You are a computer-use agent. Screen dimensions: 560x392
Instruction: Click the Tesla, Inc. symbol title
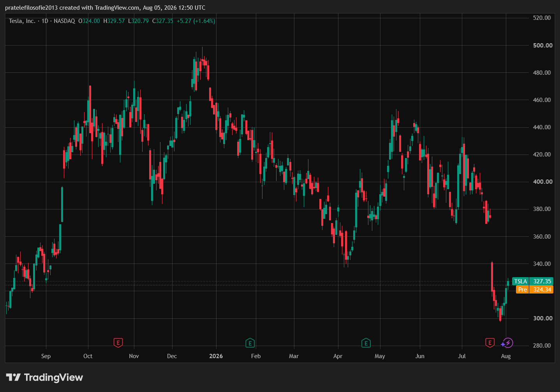coord(22,21)
